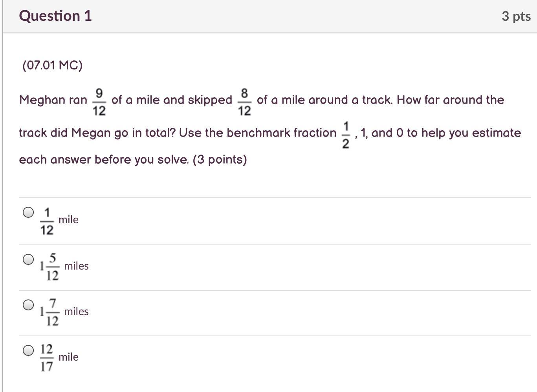Mark the 12/17 mile radio option
Image resolution: width=537 pixels, height=392 pixels.
pyautogui.click(x=28, y=350)
